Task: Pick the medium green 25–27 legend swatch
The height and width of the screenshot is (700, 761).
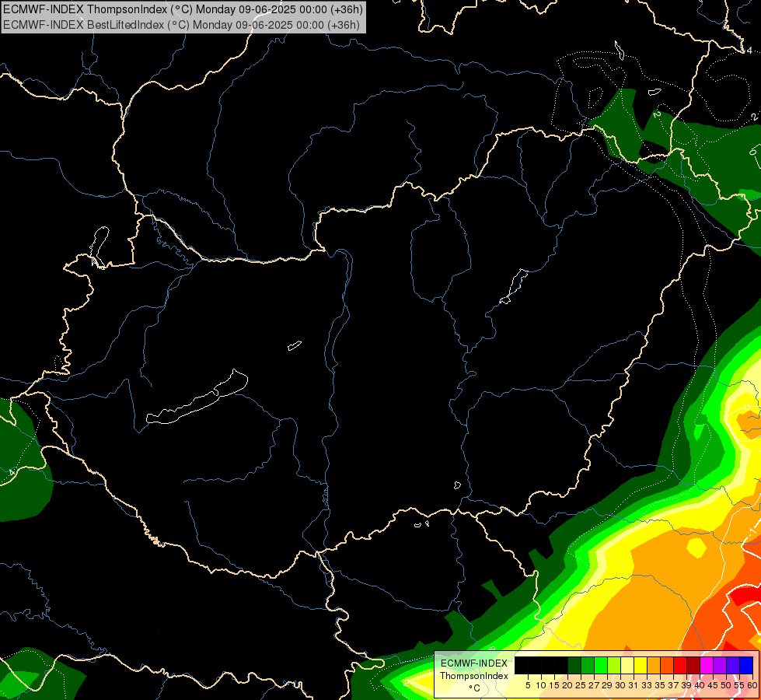Action: click(x=588, y=665)
